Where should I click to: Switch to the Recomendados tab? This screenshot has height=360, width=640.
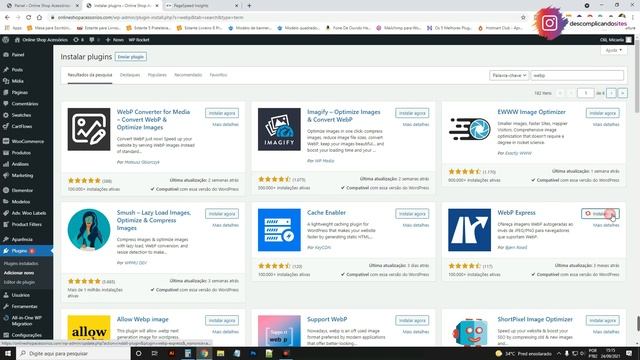pos(188,75)
